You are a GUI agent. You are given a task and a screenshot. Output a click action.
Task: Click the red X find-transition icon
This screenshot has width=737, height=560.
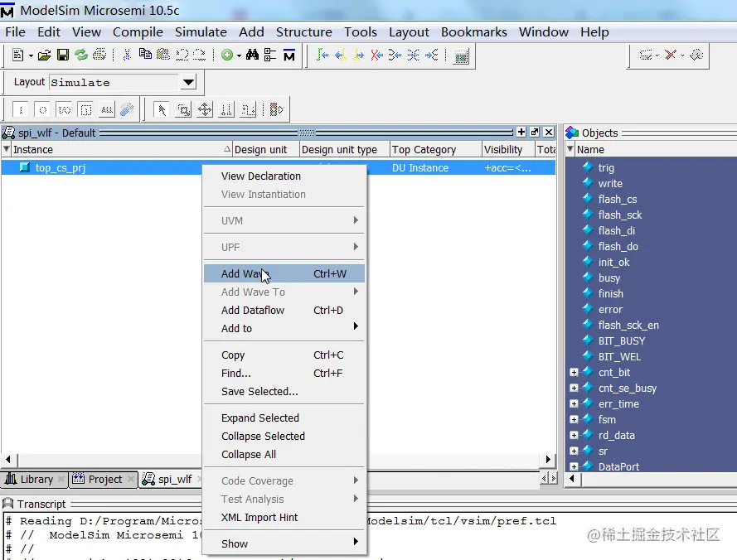pyautogui.click(x=376, y=56)
